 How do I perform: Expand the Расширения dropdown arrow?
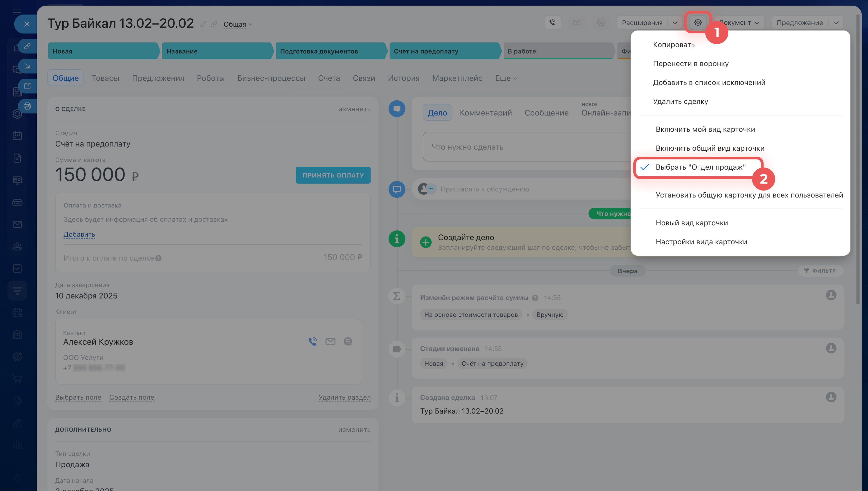tap(675, 23)
